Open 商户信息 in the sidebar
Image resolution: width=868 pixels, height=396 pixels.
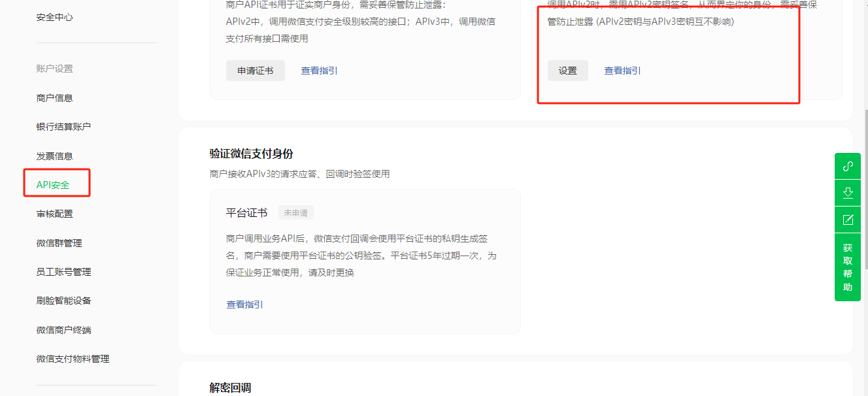pos(55,98)
